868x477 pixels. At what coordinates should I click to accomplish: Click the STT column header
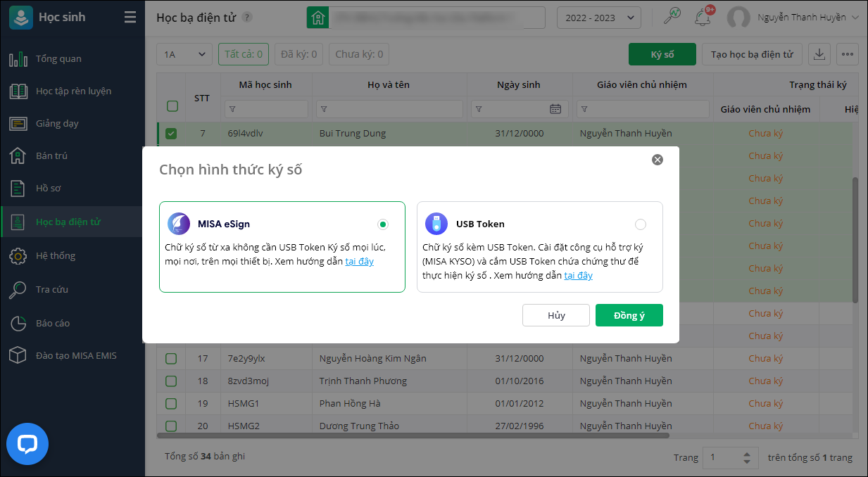coord(202,98)
